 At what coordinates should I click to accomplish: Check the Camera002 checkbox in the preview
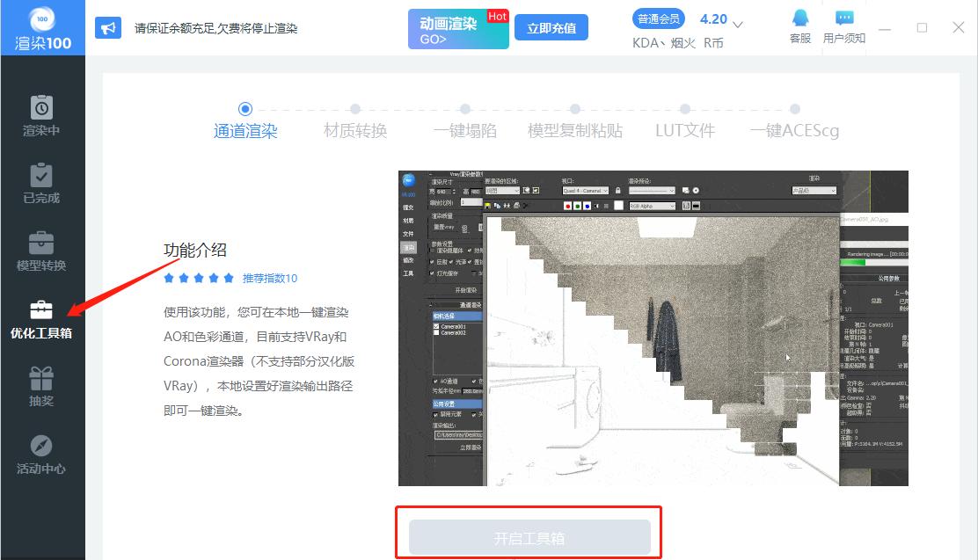point(436,333)
